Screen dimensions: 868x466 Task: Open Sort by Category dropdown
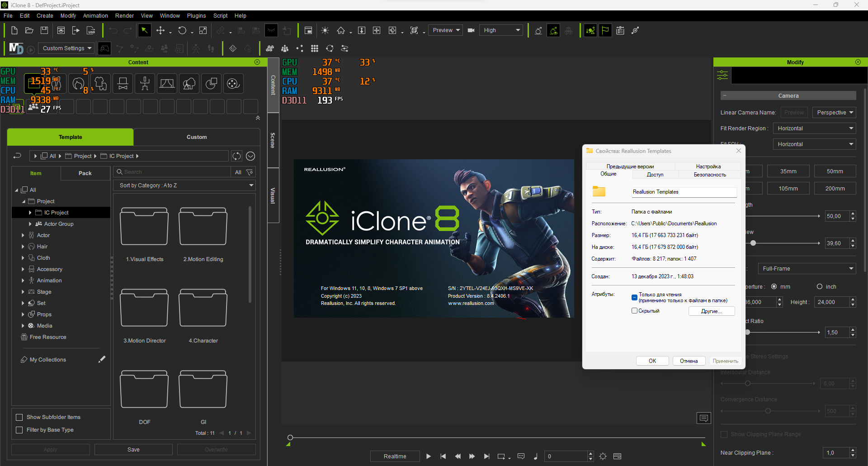coord(184,185)
